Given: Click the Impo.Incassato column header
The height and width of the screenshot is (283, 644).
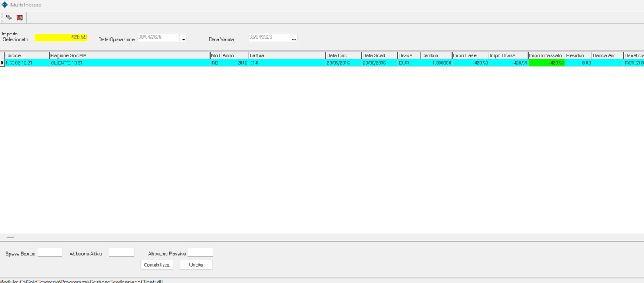Looking at the screenshot, I should coord(547,55).
